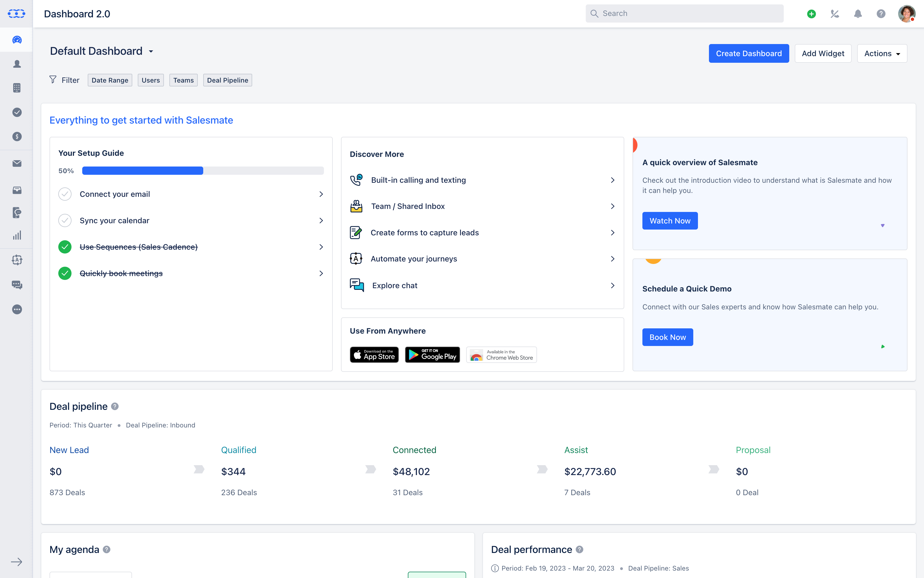Image resolution: width=924 pixels, height=578 pixels.
Task: Open the Team / Shared Inbox chevron
Action: coord(612,206)
